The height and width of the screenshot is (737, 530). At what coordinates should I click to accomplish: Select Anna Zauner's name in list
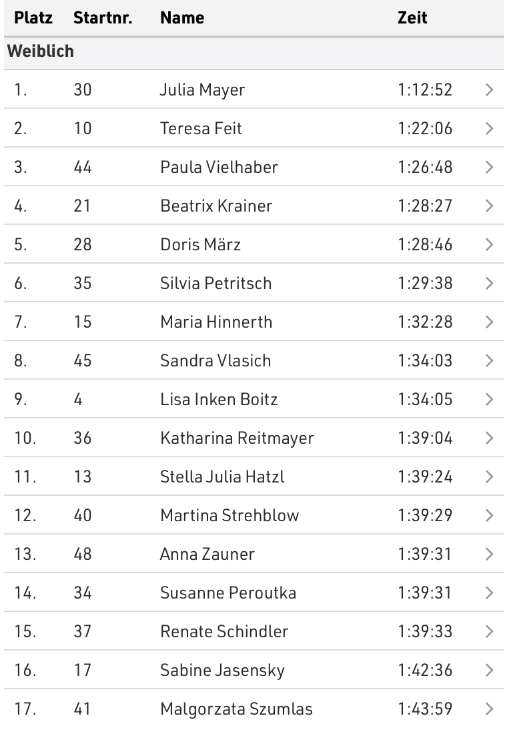coord(207,554)
